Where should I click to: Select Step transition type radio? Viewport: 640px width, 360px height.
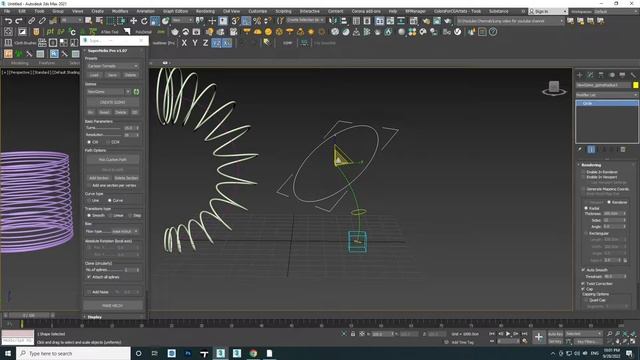(x=130, y=215)
